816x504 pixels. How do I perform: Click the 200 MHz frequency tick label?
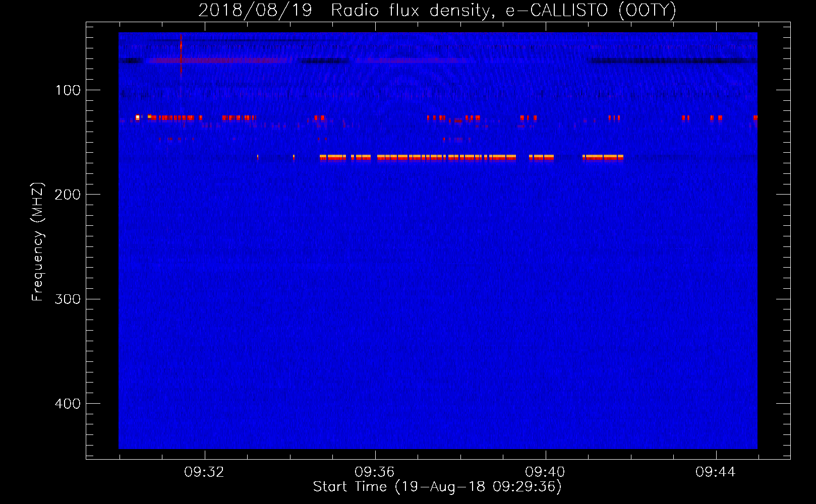(68, 195)
